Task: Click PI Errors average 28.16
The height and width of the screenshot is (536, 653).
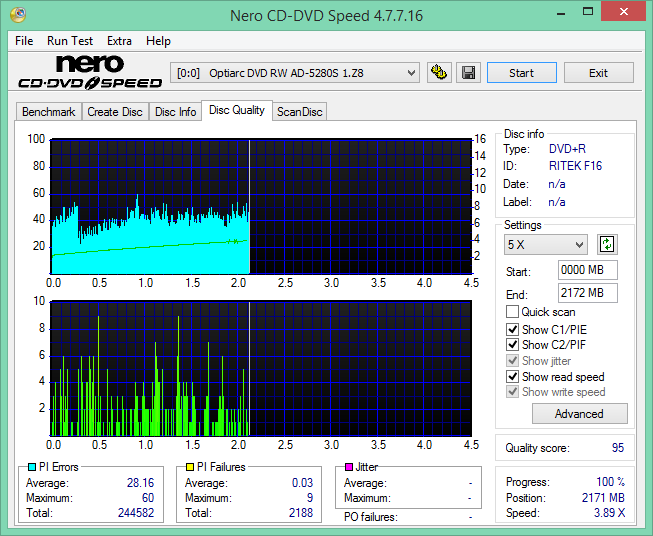Action: [140, 483]
